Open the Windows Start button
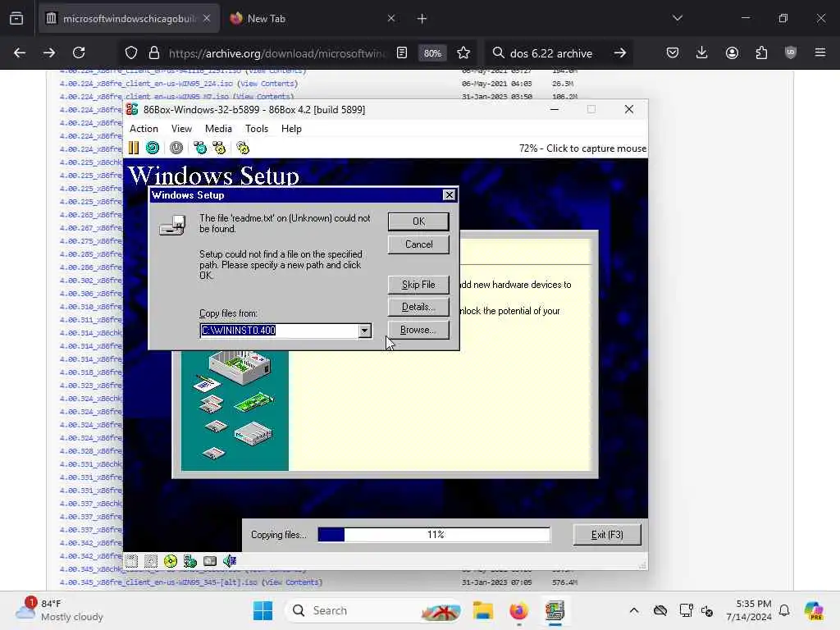Image resolution: width=840 pixels, height=630 pixels. tap(262, 610)
